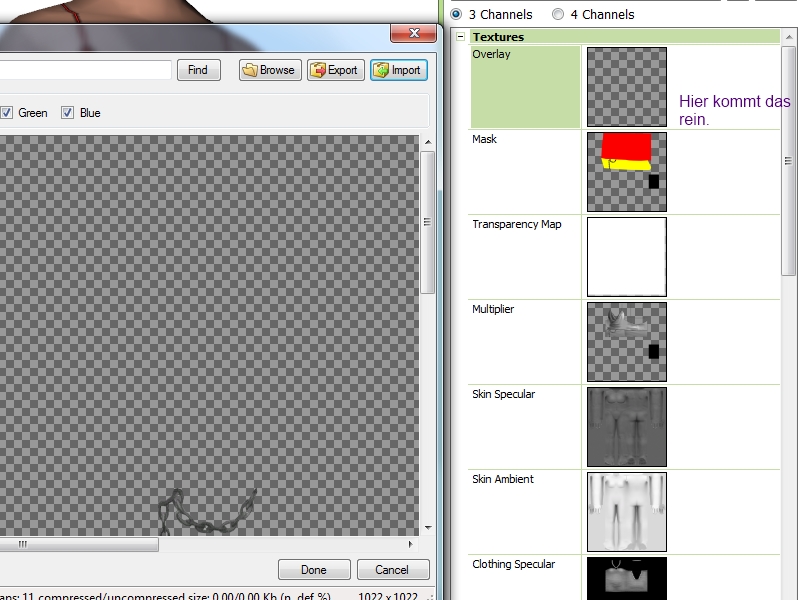
Task: Click the Export button
Action: (335, 70)
